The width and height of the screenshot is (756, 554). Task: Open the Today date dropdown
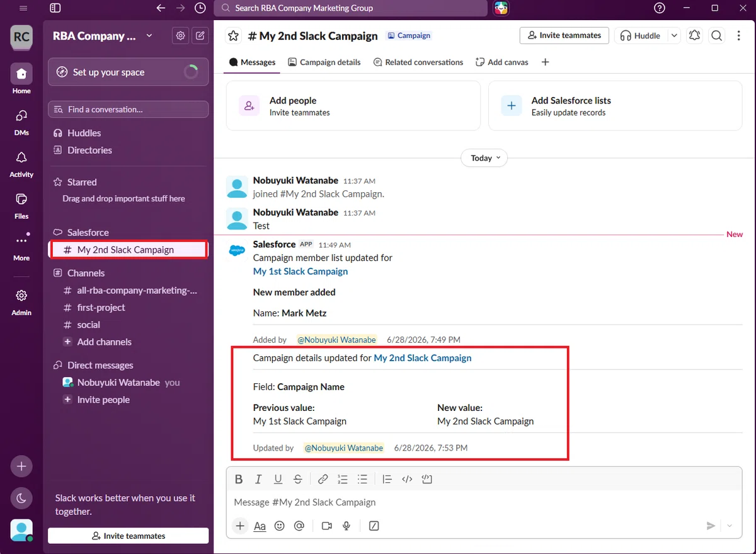484,158
